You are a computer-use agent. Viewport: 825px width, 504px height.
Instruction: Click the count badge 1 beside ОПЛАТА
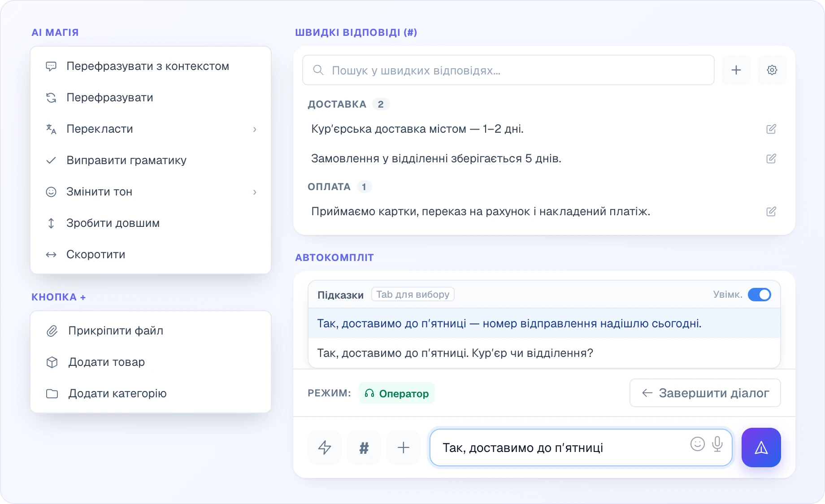[364, 187]
